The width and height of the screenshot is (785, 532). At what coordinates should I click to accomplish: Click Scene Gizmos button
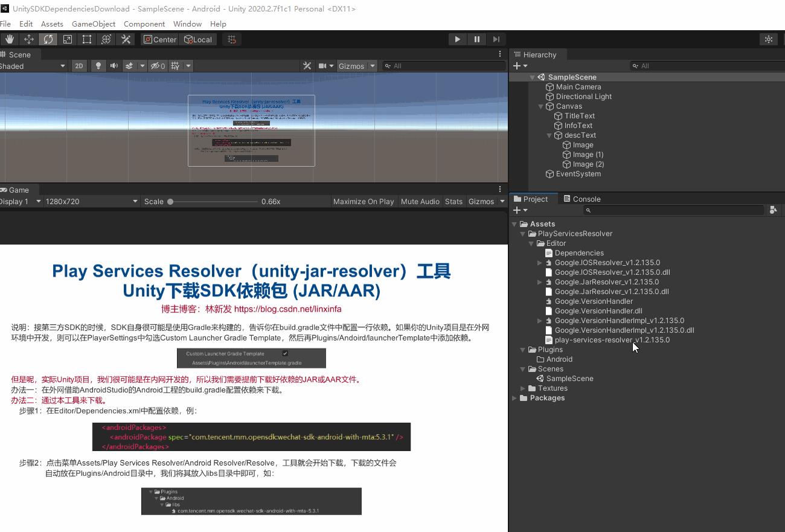(x=351, y=66)
